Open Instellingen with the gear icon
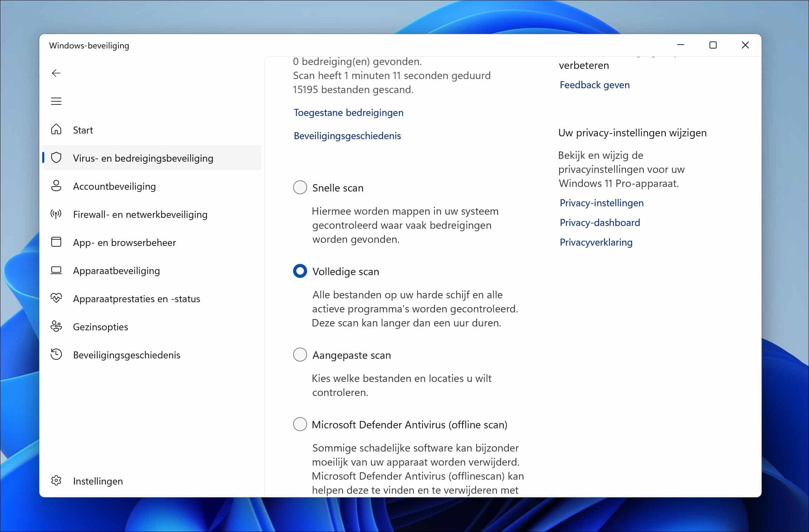Image resolution: width=809 pixels, height=532 pixels. [57, 481]
